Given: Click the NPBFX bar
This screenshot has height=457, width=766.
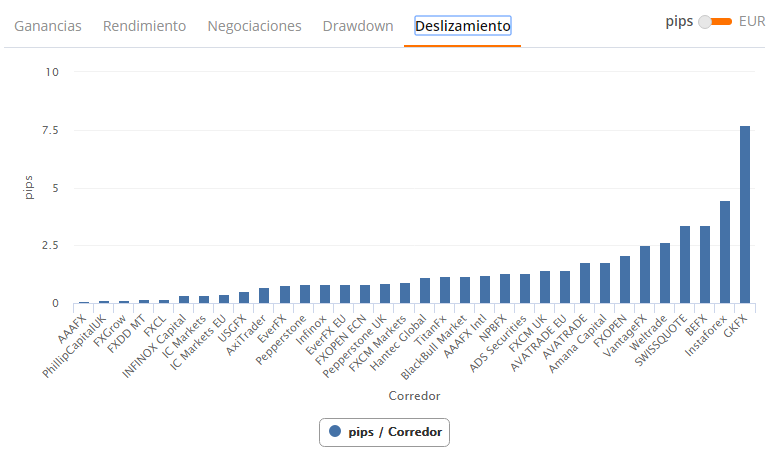Looking at the screenshot, I should pyautogui.click(x=505, y=288).
